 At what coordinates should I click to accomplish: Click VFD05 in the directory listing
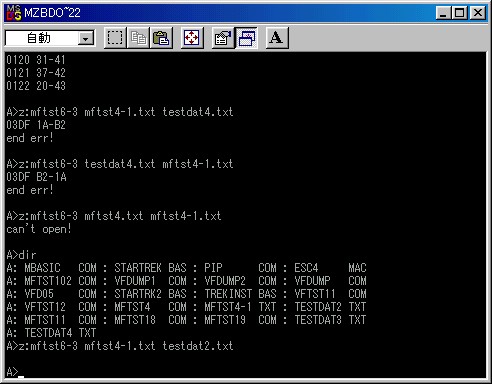(39, 294)
